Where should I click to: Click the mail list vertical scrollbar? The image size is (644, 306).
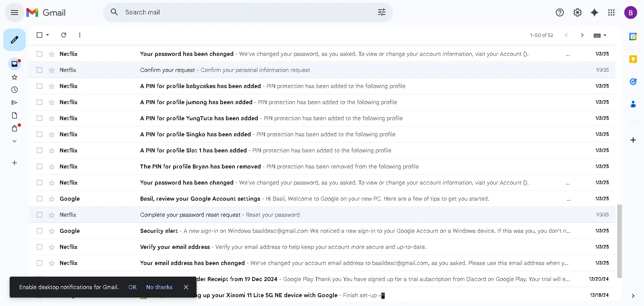click(x=619, y=241)
